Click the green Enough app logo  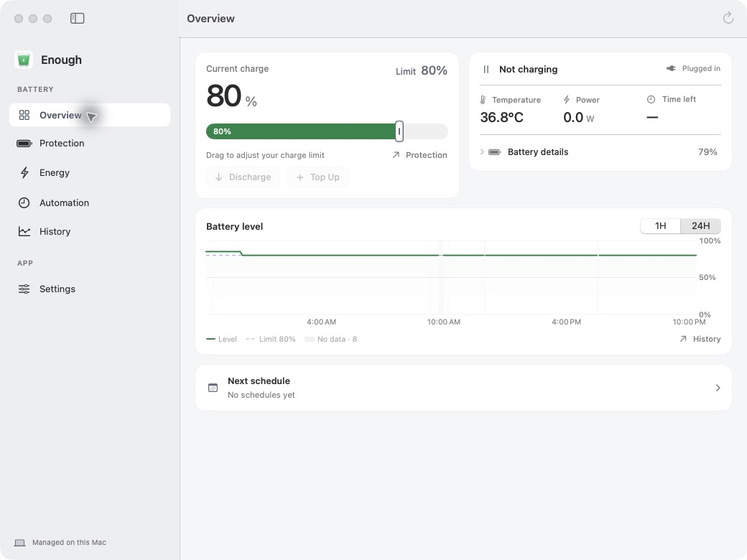pos(23,60)
